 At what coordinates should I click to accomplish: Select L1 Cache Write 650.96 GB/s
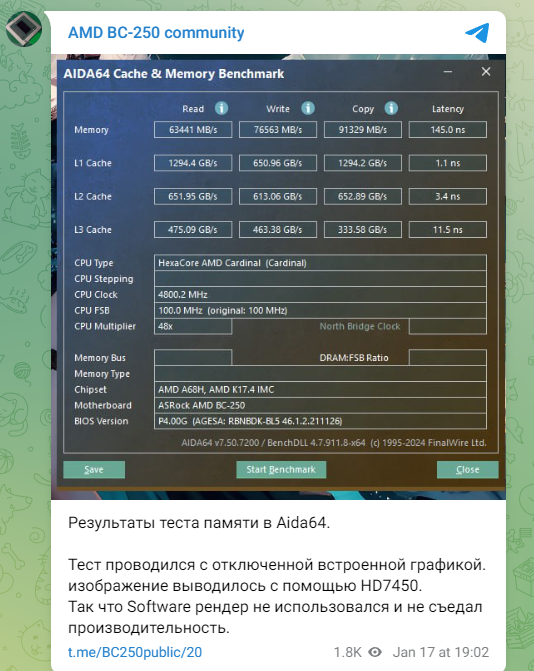[x=278, y=163]
